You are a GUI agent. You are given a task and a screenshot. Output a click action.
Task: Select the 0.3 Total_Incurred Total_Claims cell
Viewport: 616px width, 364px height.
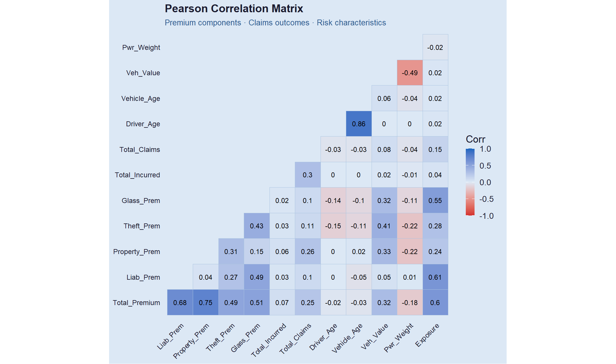click(x=308, y=175)
